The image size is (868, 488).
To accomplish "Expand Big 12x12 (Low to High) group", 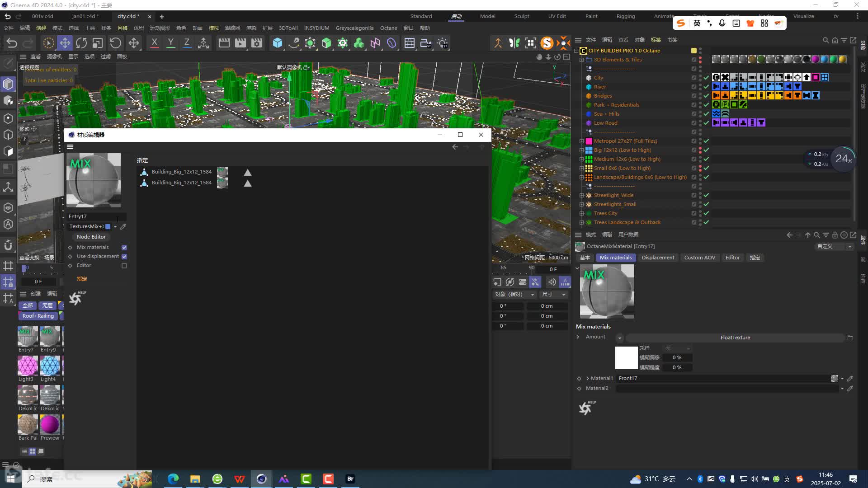I will coord(582,150).
